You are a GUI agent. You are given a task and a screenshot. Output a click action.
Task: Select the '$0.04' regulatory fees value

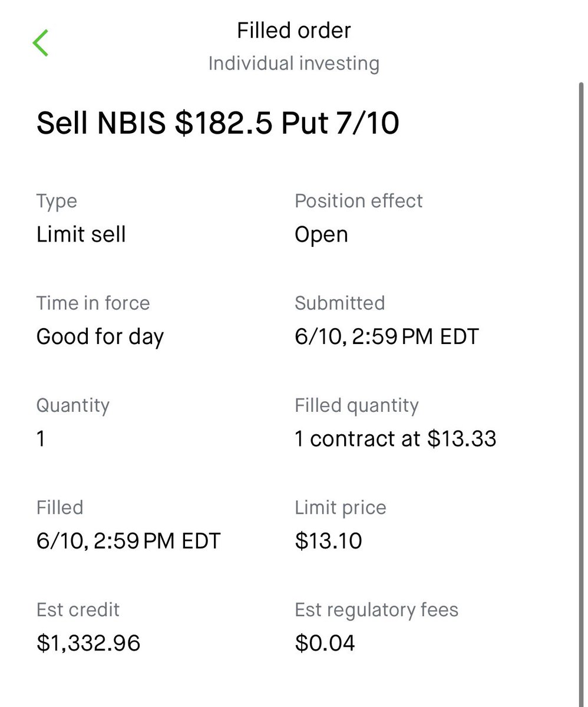tap(325, 643)
